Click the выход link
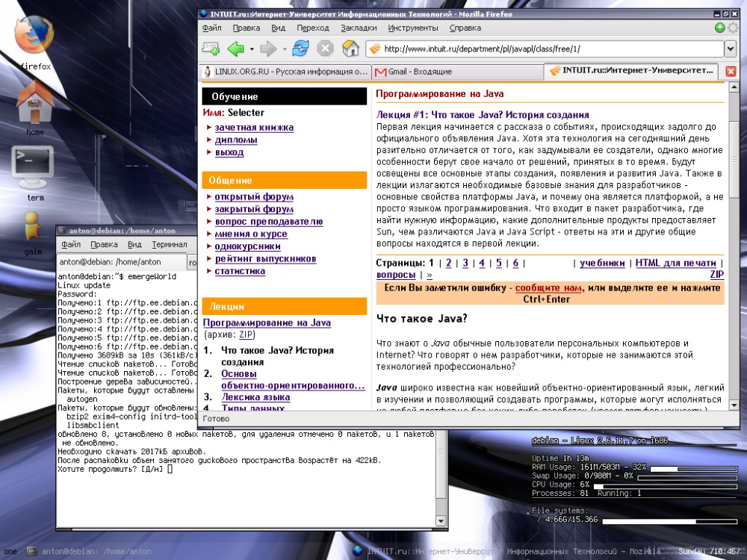The image size is (747, 560). (229, 152)
